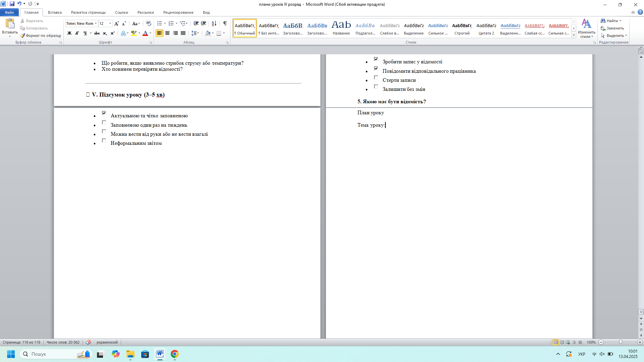Open Chrome from the taskbar
Screen dimensions: 644x362
tap(174, 354)
